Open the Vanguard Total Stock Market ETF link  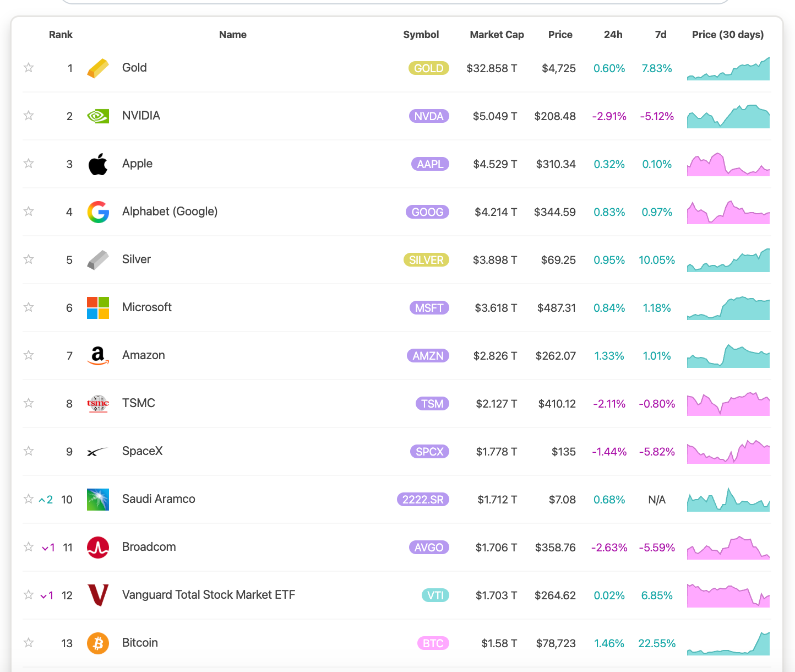(x=209, y=595)
